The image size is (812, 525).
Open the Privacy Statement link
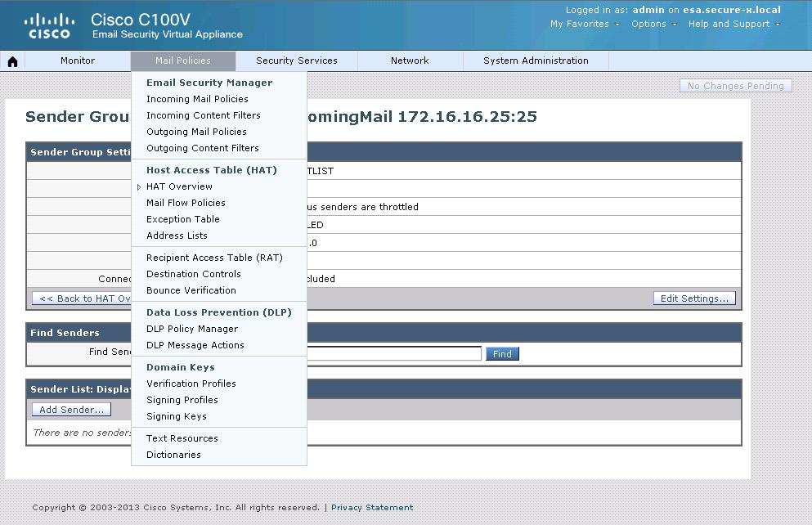pos(372,507)
